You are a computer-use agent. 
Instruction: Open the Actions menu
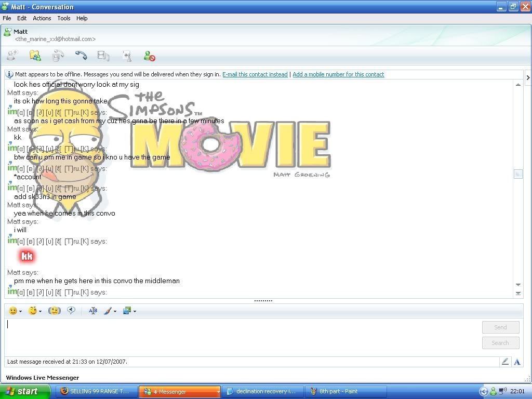pos(42,18)
